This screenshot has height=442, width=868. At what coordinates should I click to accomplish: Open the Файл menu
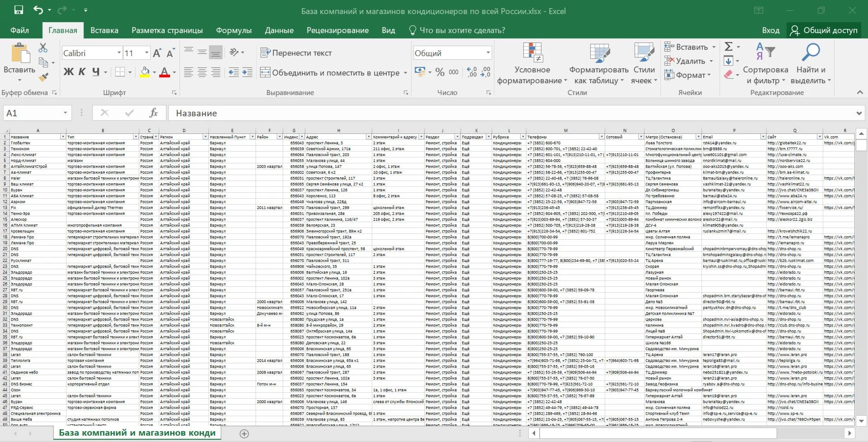coord(19,30)
